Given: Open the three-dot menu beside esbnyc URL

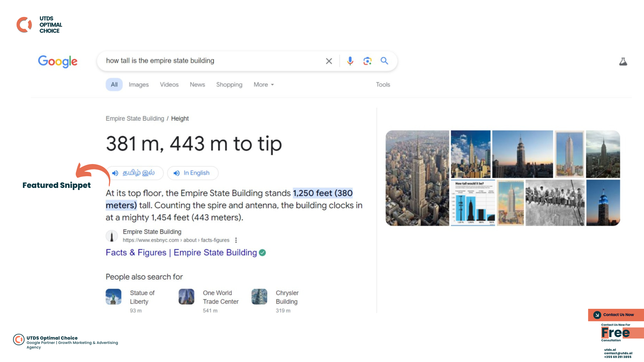Looking at the screenshot, I should pyautogui.click(x=236, y=240).
